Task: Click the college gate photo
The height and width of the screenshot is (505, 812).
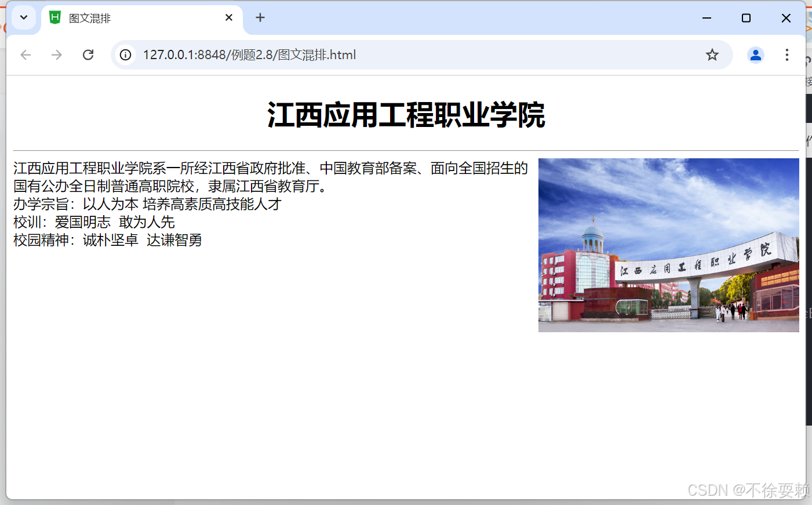Action: pos(669,245)
